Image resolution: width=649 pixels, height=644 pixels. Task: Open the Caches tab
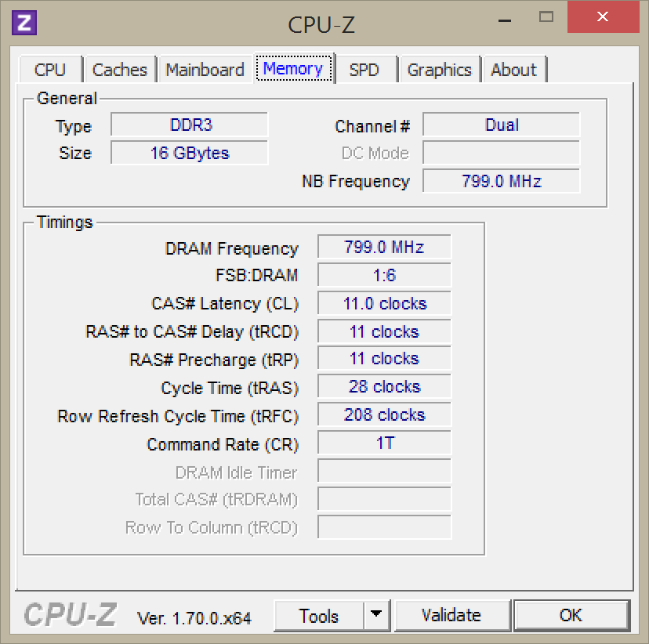point(119,70)
